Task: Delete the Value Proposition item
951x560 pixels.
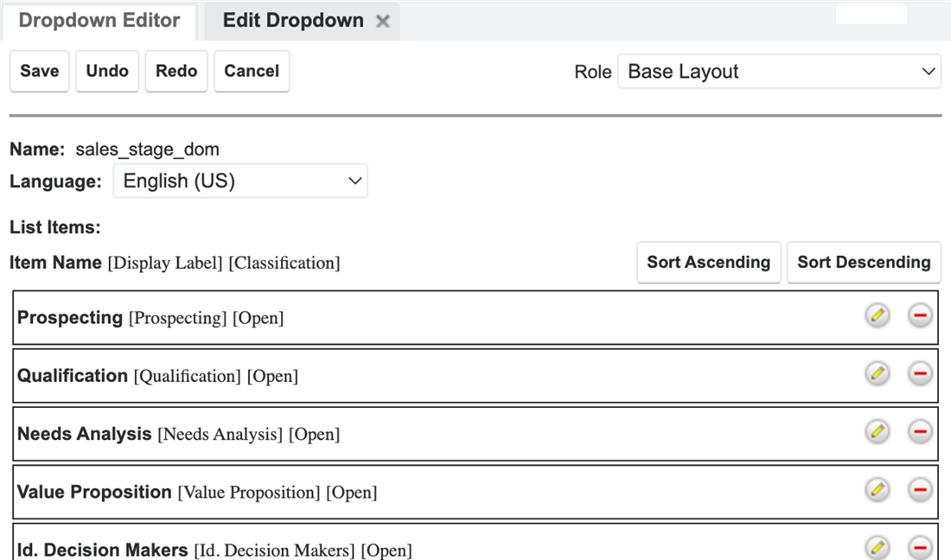Action: click(920, 490)
